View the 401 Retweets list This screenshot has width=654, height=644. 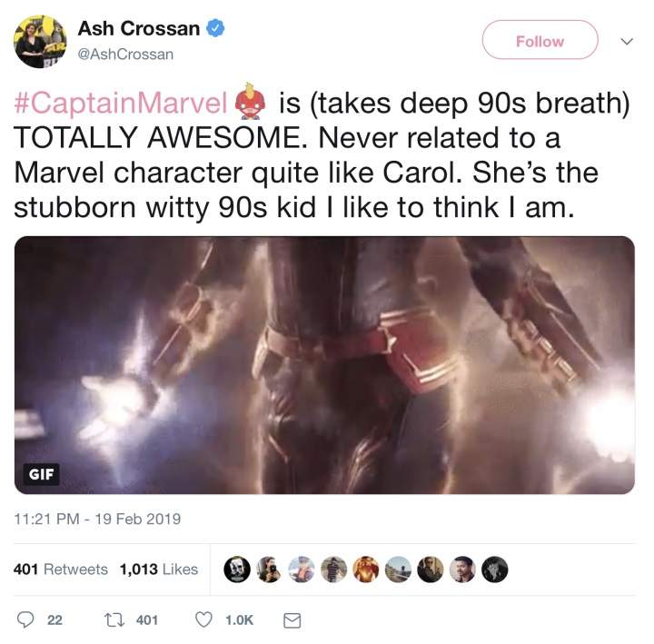click(61, 569)
